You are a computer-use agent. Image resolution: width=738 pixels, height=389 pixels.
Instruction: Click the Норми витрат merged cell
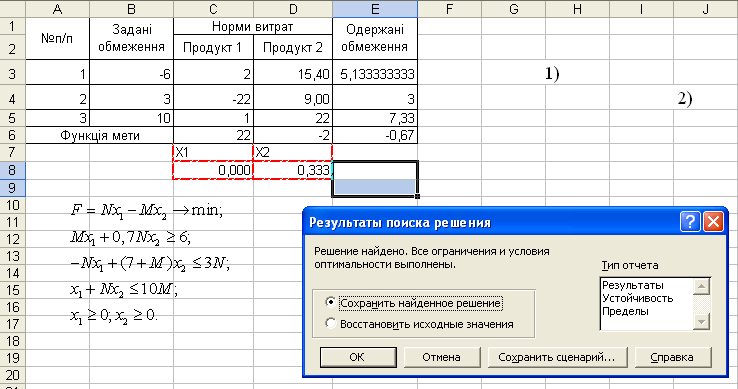pyautogui.click(x=253, y=26)
